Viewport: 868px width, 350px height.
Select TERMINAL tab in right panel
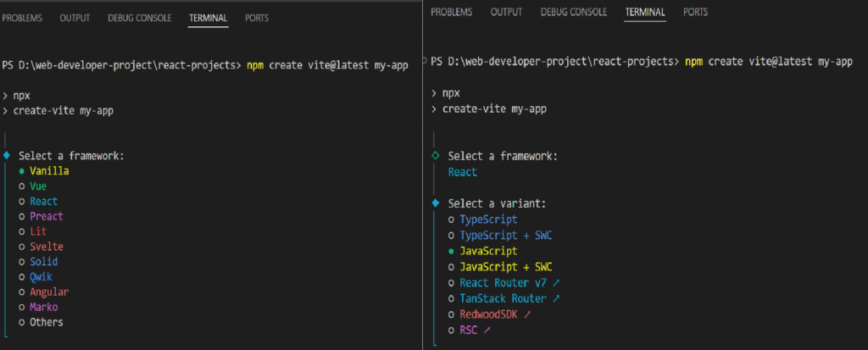click(645, 12)
